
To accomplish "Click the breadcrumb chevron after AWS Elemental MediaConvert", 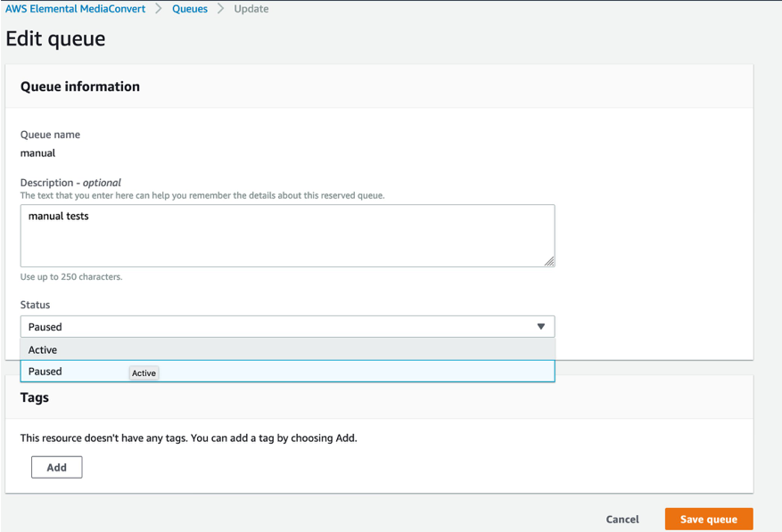I will click(157, 9).
